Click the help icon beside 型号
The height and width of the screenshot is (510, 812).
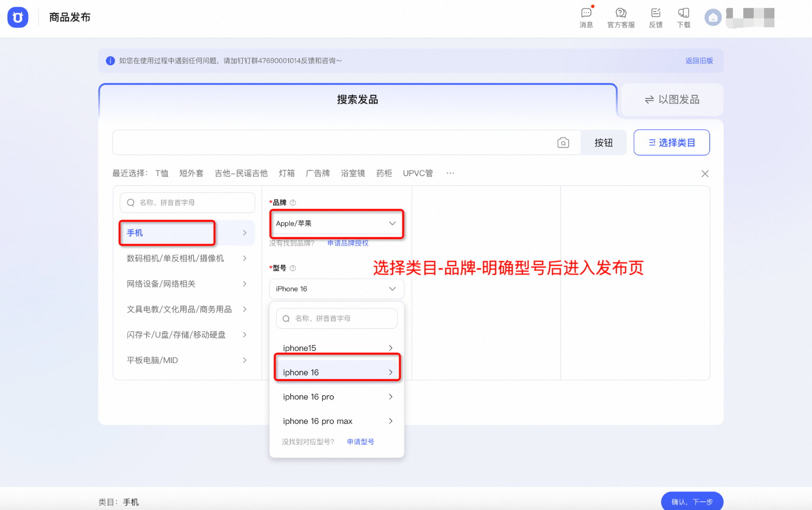[x=293, y=268]
